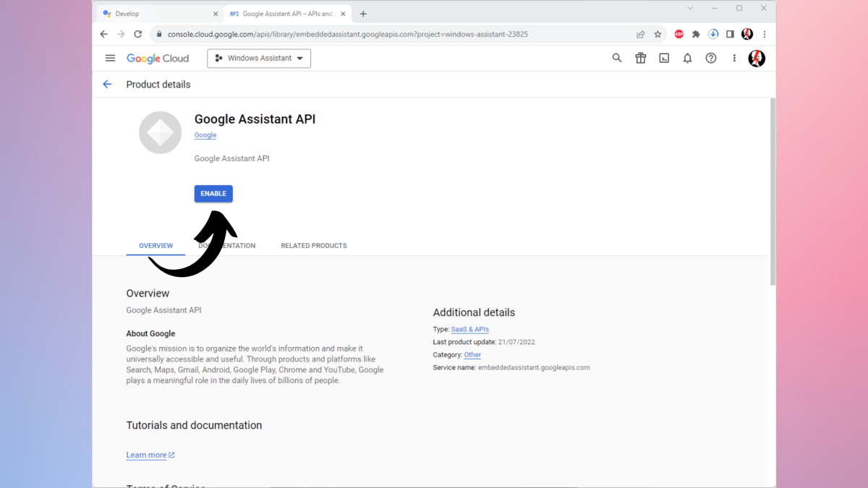Click the Google Cloud logo

[x=158, y=59]
